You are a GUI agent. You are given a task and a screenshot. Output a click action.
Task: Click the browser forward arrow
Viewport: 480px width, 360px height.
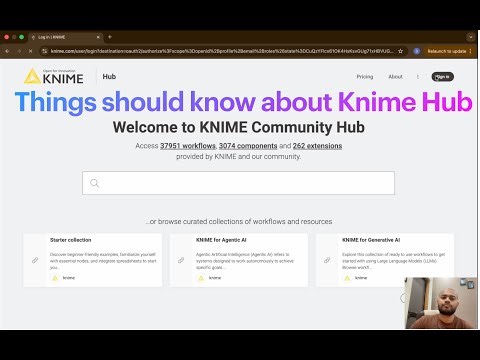(x=19, y=51)
